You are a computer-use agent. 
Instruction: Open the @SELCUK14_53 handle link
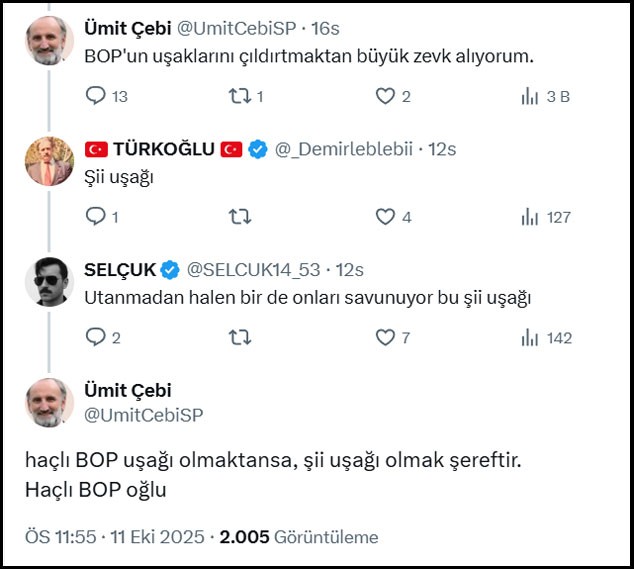(x=256, y=270)
